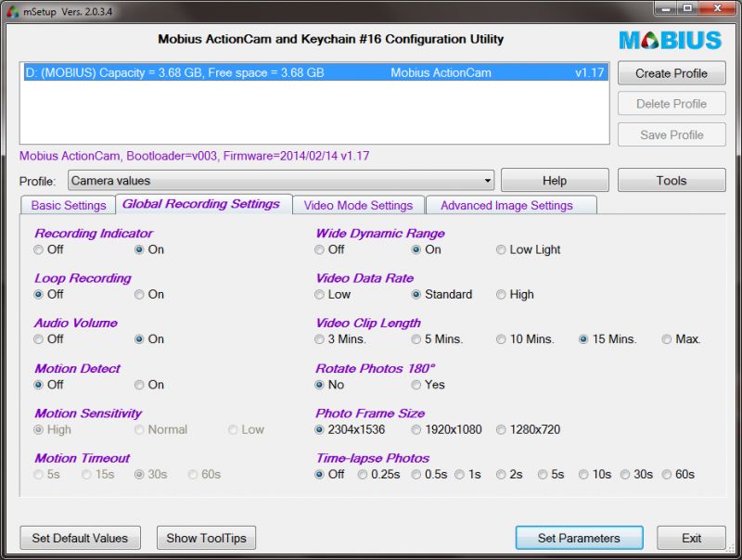The height and width of the screenshot is (560, 742).
Task: Select the D: (MOBIUS) drive entry in the list
Action: click(315, 72)
